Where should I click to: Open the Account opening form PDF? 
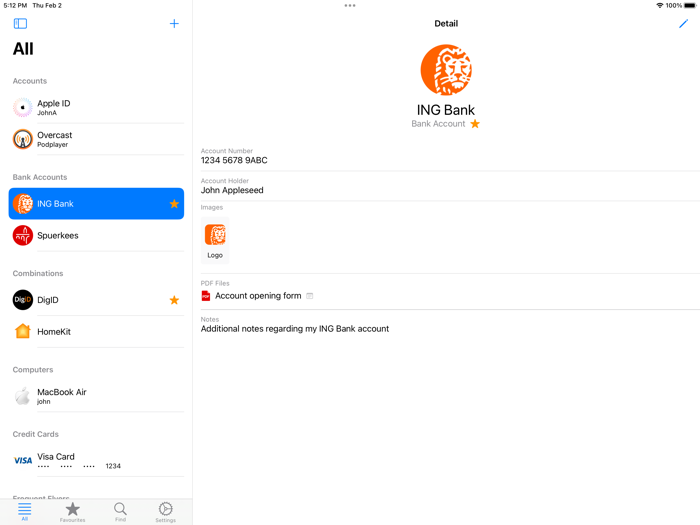click(258, 296)
